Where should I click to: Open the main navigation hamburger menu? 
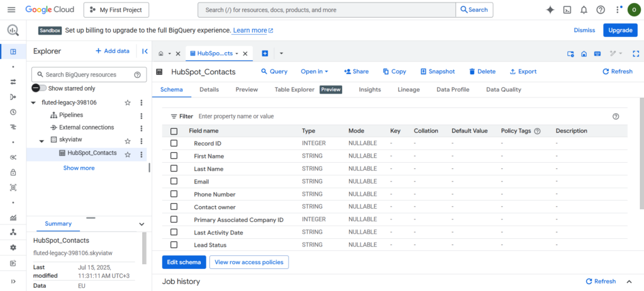click(x=11, y=10)
